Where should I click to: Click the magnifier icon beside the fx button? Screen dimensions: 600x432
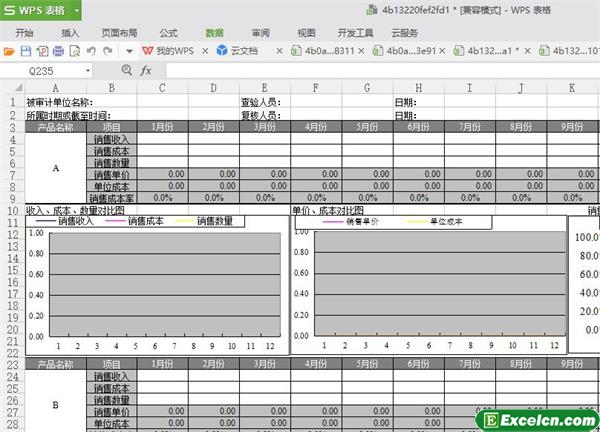125,71
